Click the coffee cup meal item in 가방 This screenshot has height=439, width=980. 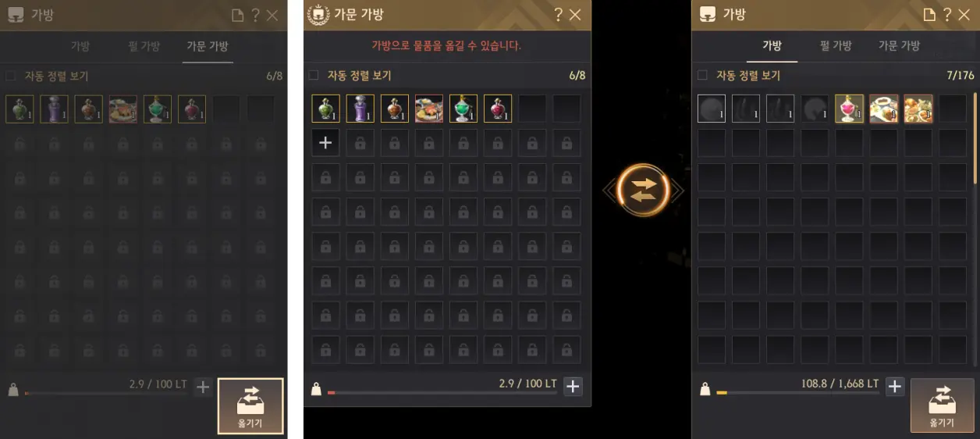(883, 109)
